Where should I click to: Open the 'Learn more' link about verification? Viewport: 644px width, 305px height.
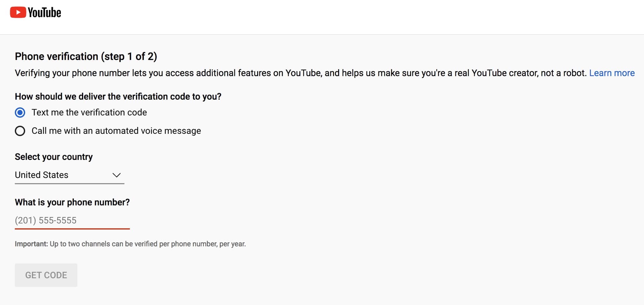(x=611, y=73)
